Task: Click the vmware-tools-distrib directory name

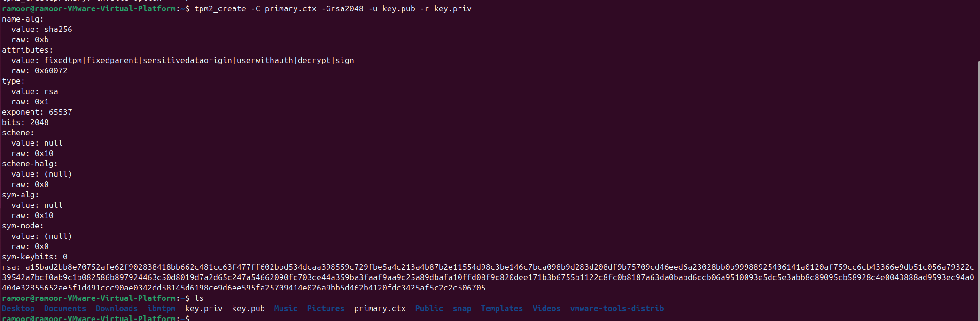Action: [617, 308]
